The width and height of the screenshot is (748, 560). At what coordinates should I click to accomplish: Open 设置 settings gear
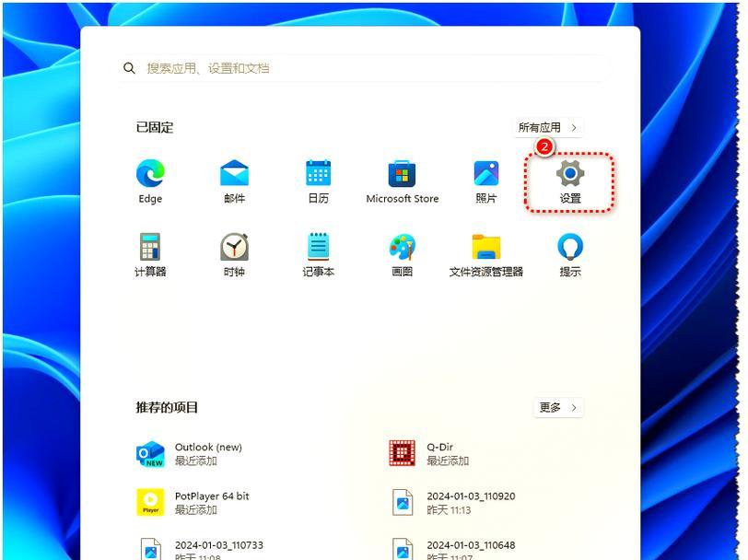pos(570,181)
